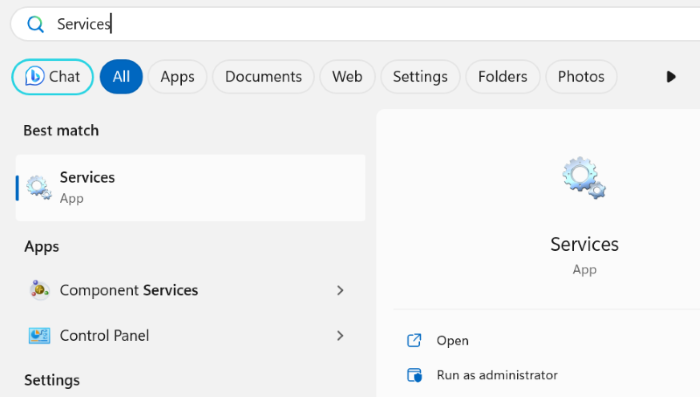Click the Services gear icon in best match
The height and width of the screenshot is (397, 700).
click(39, 188)
